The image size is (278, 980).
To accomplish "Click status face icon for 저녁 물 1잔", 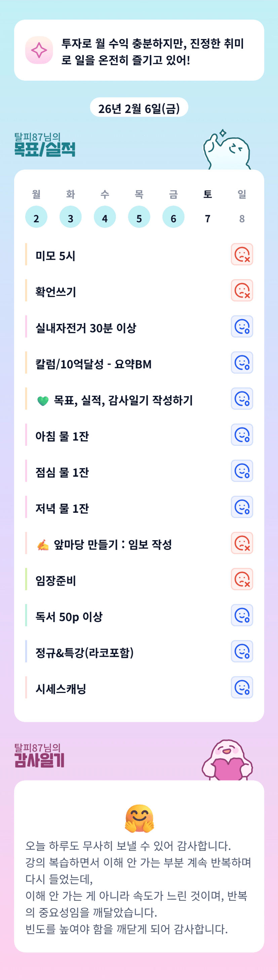I will (x=242, y=507).
